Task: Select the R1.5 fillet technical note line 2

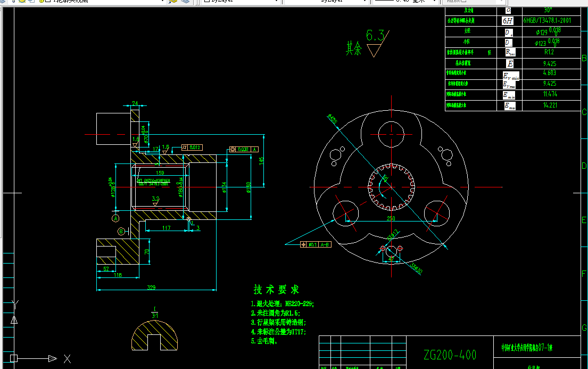Action: [276, 313]
